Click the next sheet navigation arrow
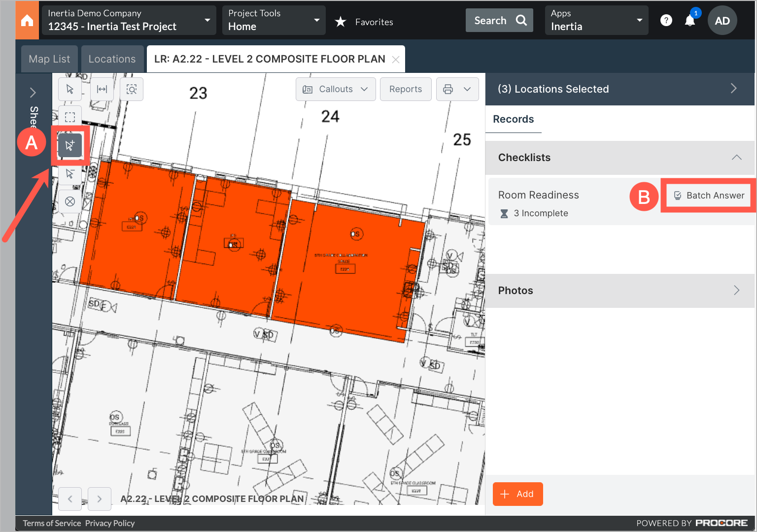Viewport: 757px width, 532px height. pos(100,499)
